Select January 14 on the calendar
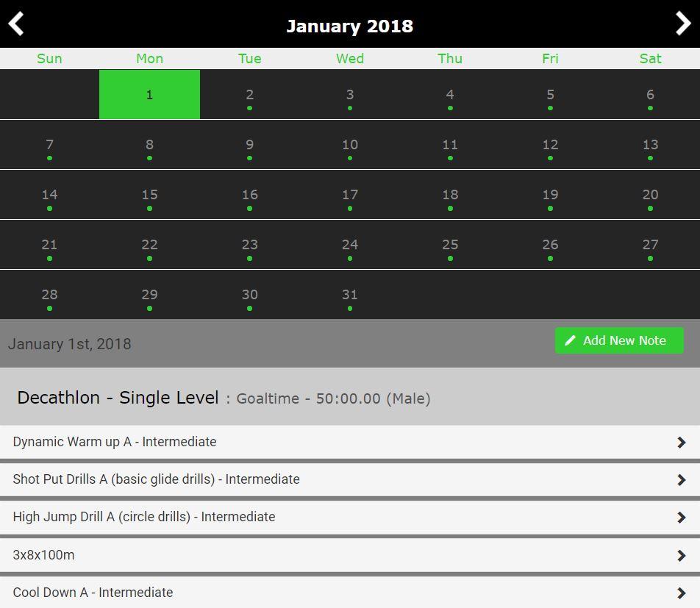This screenshot has width=700, height=608. [49, 195]
